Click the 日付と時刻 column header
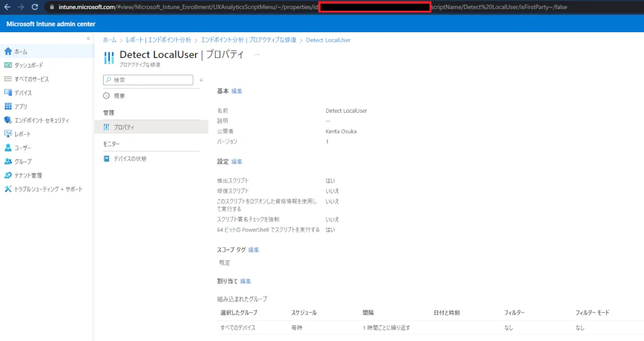The width and height of the screenshot is (644, 341). click(447, 313)
